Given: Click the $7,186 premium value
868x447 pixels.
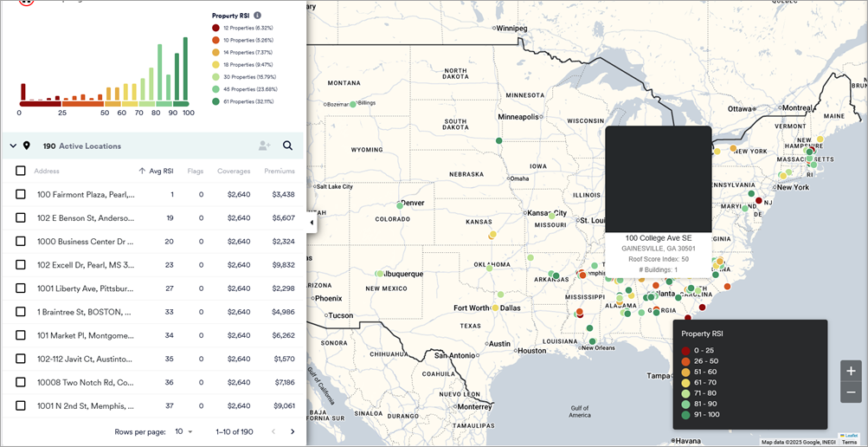Looking at the screenshot, I should coord(284,382).
